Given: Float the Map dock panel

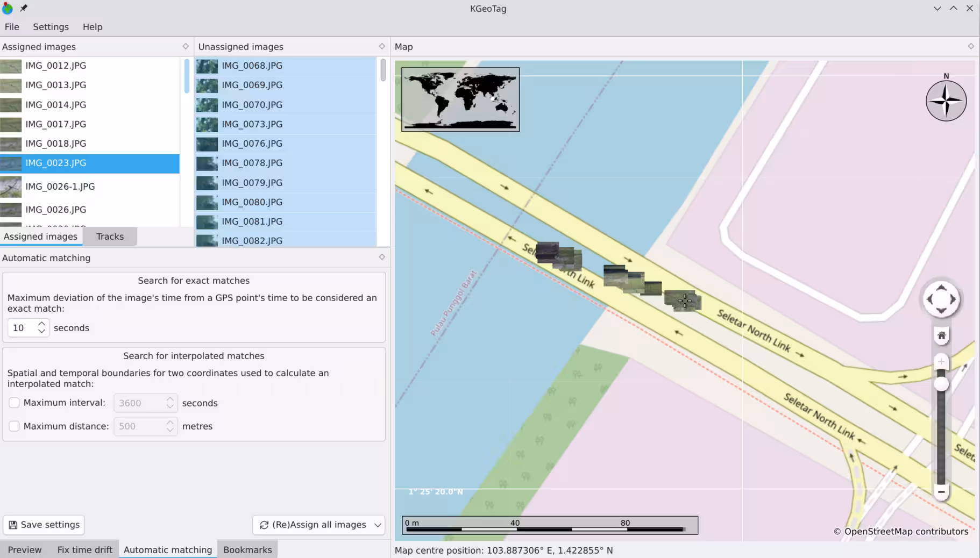Looking at the screenshot, I should pyautogui.click(x=971, y=46).
